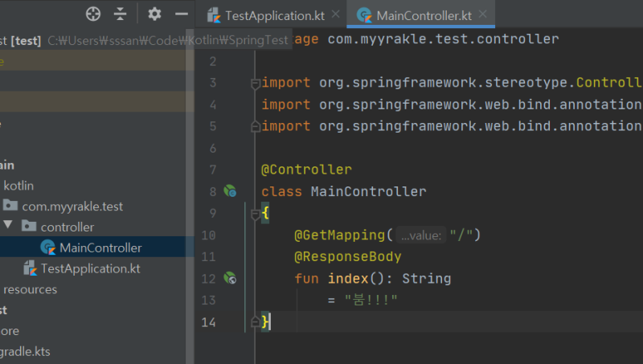Screen dimensions: 643x364
Task: Select TestApplication.kt in the project tree
Action: (90, 268)
